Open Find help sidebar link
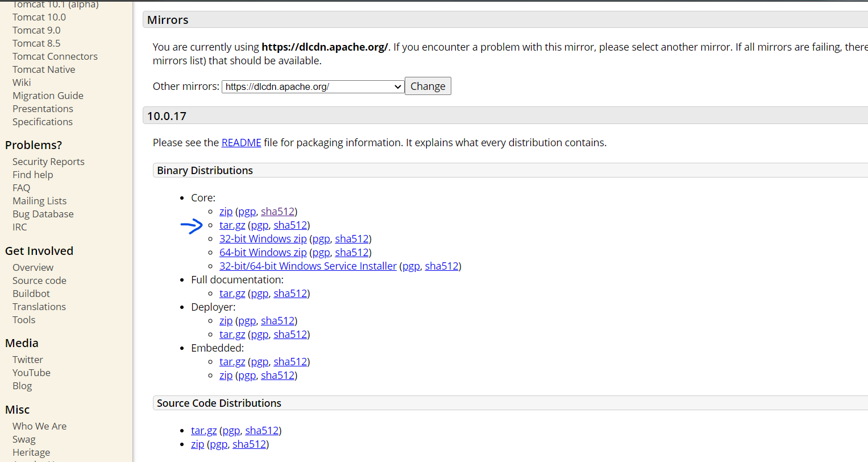Screen dimensions: 868x462 33,175
